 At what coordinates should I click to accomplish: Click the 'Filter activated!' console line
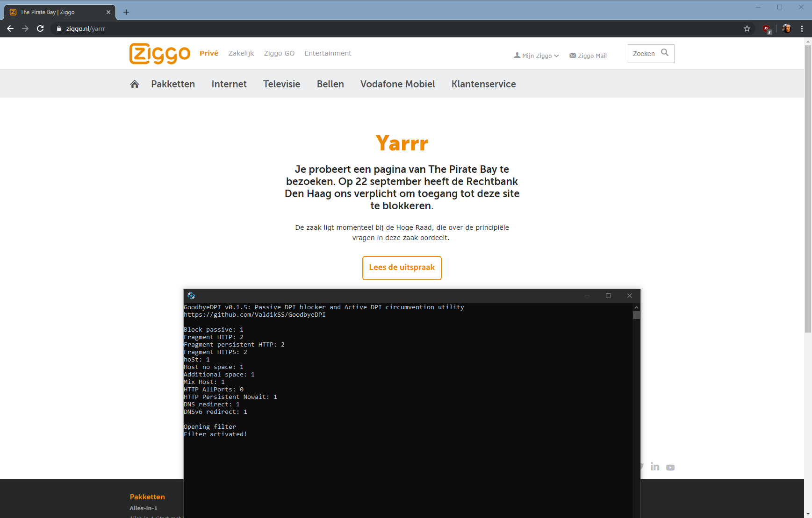[215, 434]
